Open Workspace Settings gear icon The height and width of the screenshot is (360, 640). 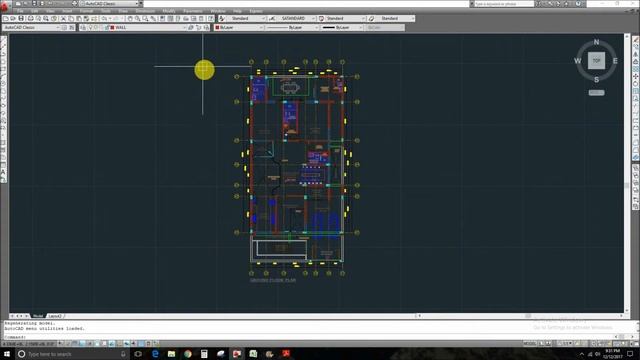64,27
